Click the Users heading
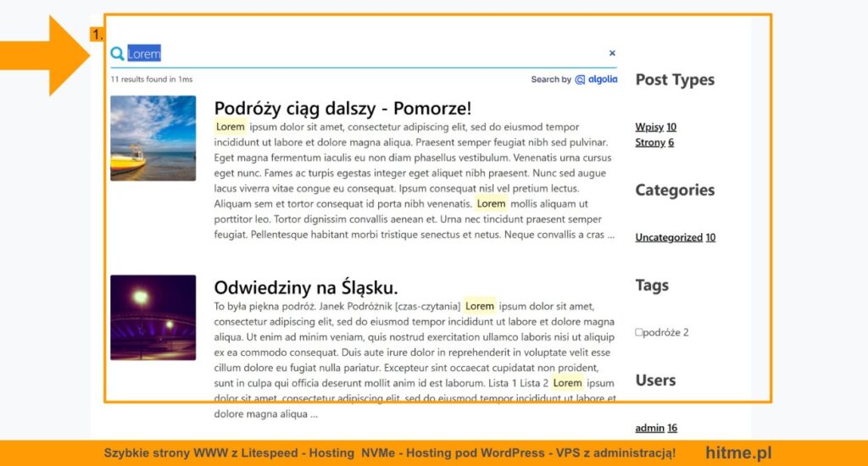The height and width of the screenshot is (466, 868). [655, 380]
